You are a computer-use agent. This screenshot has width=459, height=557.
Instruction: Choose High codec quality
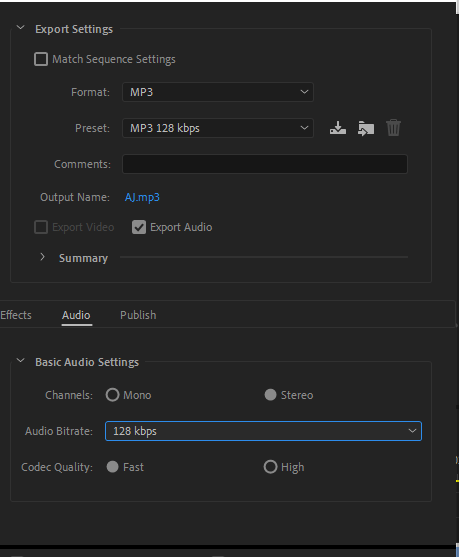[270, 467]
